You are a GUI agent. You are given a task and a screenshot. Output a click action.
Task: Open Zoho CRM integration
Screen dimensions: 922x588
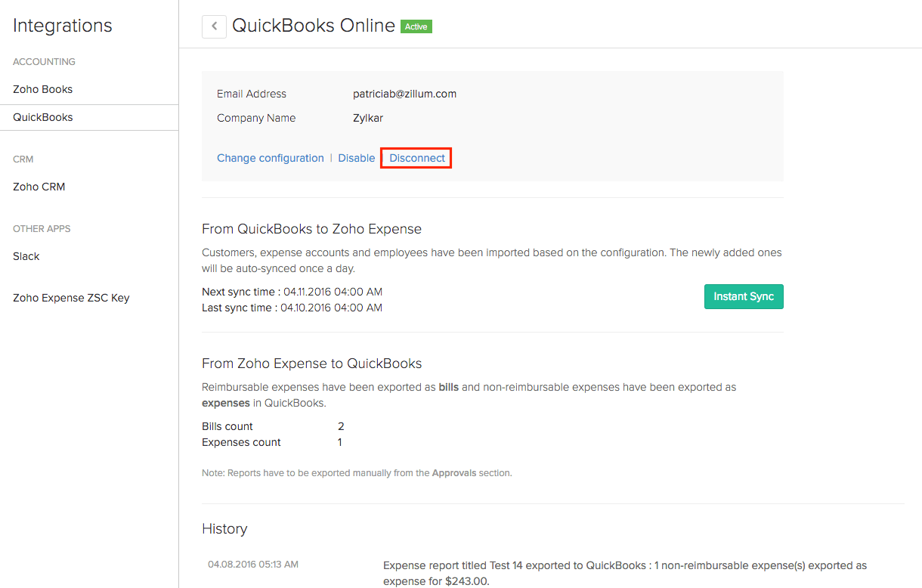pos(39,187)
